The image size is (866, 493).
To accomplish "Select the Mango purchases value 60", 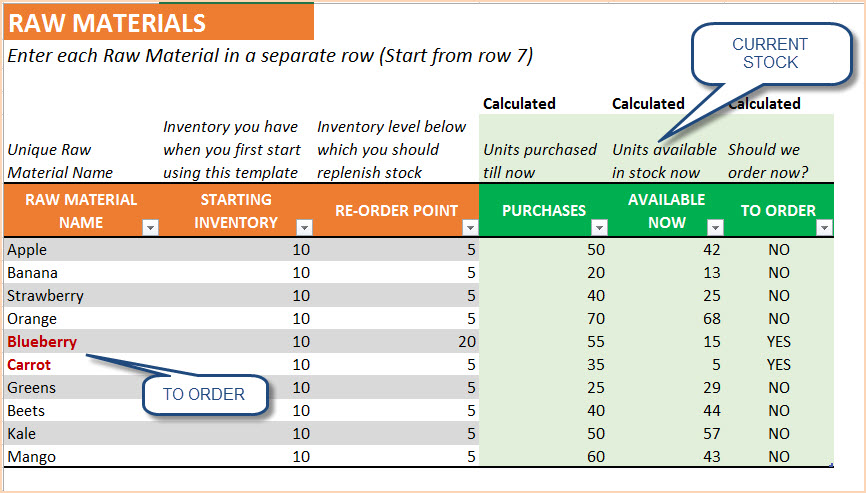I will pos(543,457).
